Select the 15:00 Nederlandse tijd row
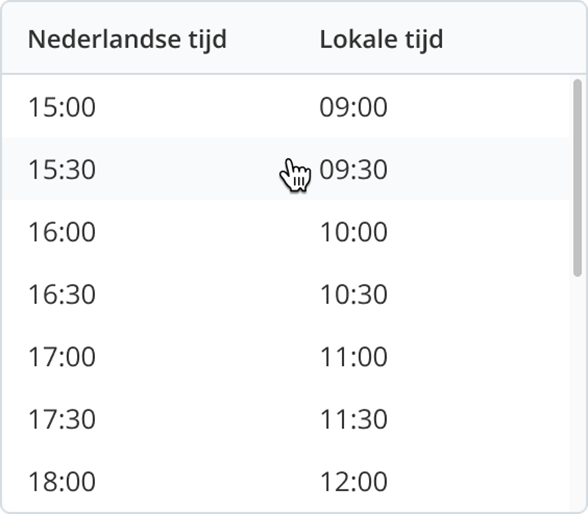The image size is (588, 514). coord(286,106)
